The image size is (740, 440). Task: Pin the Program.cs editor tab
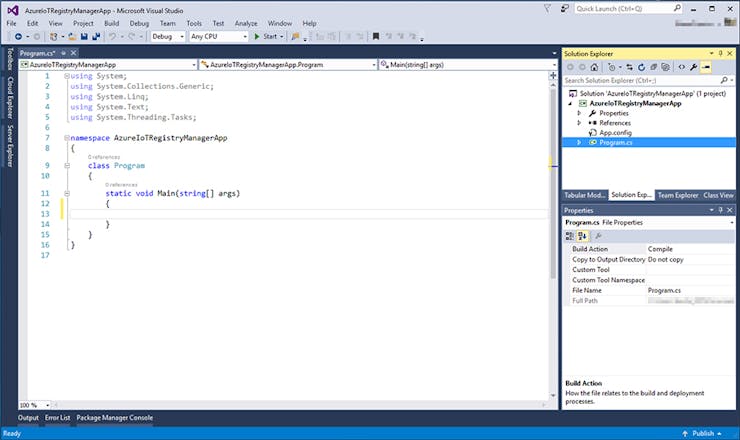pos(63,53)
